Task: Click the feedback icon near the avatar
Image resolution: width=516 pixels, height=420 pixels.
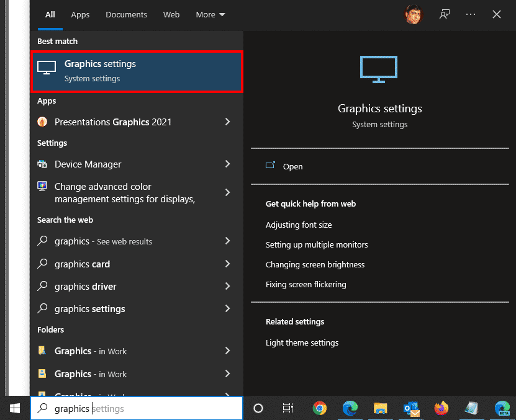Action: 445,14
